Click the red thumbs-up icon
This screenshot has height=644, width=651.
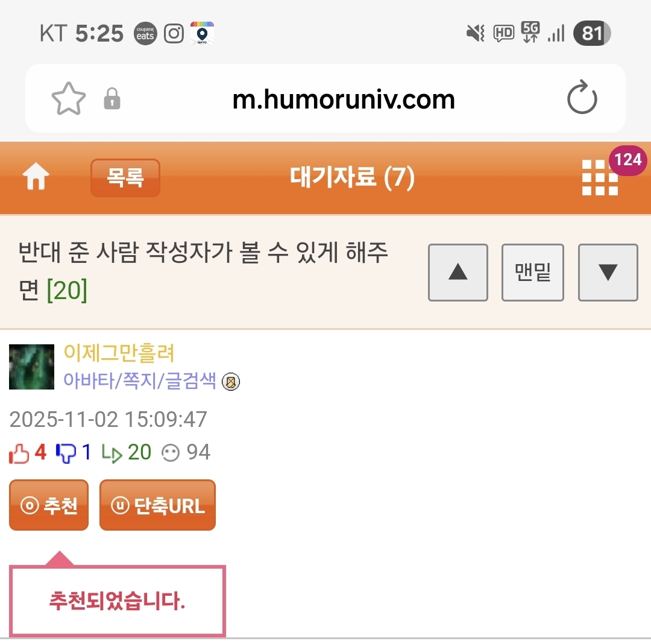(19, 453)
